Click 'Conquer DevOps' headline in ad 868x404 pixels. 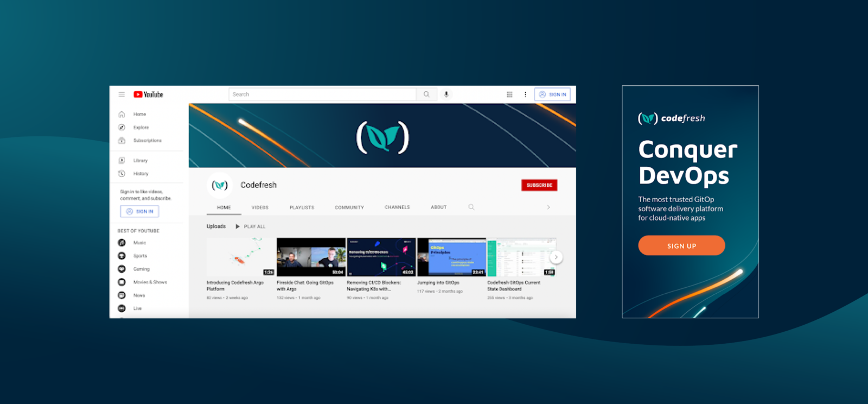coord(688,162)
